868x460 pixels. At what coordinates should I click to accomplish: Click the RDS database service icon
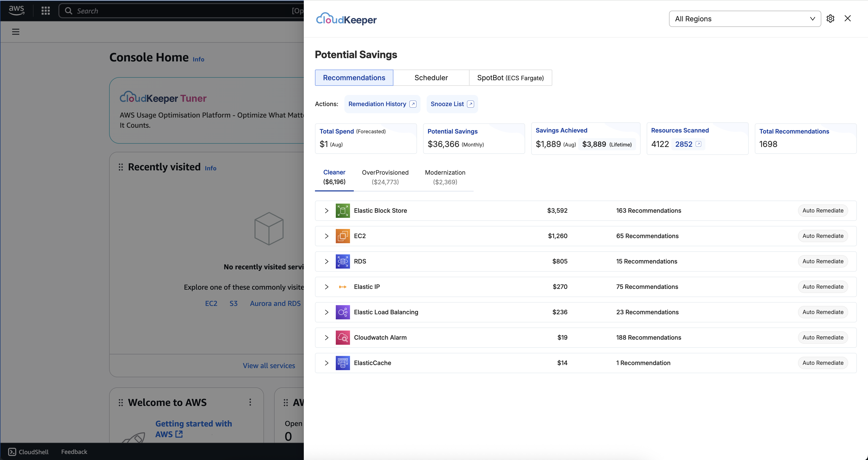[x=342, y=261]
